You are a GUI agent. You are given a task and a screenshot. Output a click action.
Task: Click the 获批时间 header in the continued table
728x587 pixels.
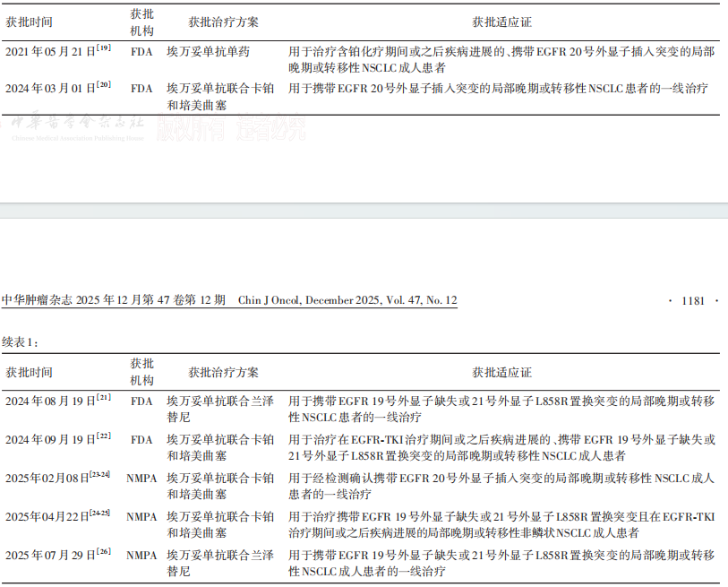(29, 372)
